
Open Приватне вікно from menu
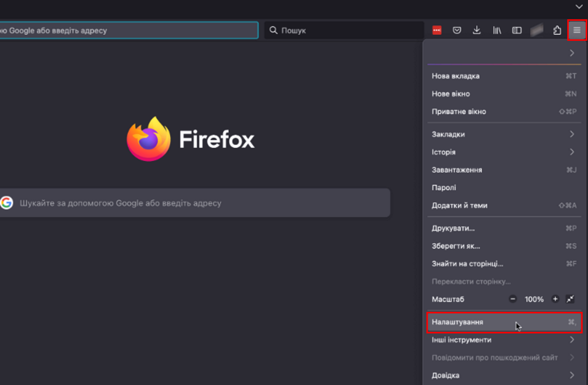(504, 111)
